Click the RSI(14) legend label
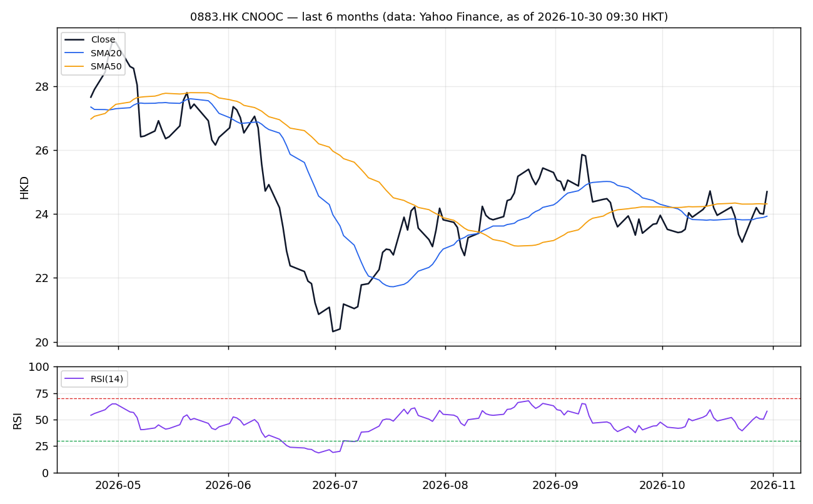The width and height of the screenshot is (813, 504). [107, 379]
